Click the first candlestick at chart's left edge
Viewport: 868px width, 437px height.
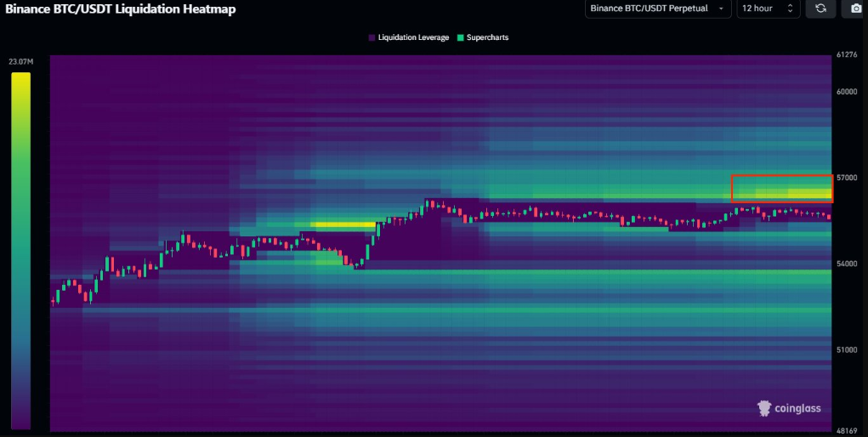tap(54, 301)
